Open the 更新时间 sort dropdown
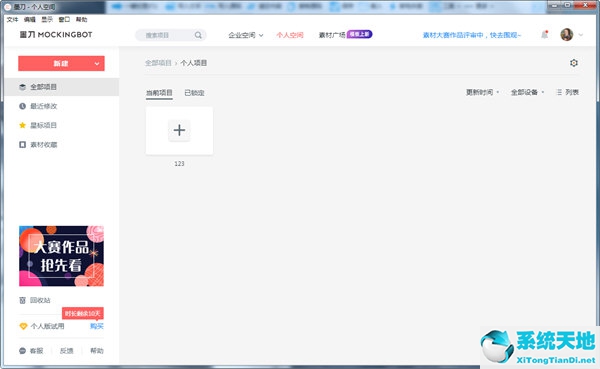 pos(482,92)
